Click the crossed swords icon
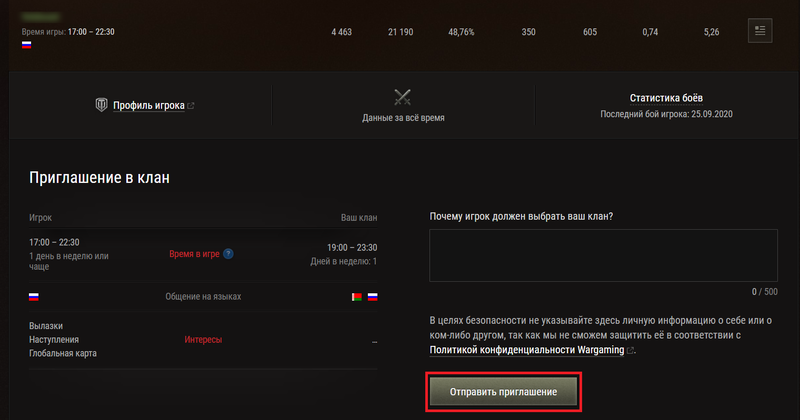The image size is (800, 420). (403, 98)
